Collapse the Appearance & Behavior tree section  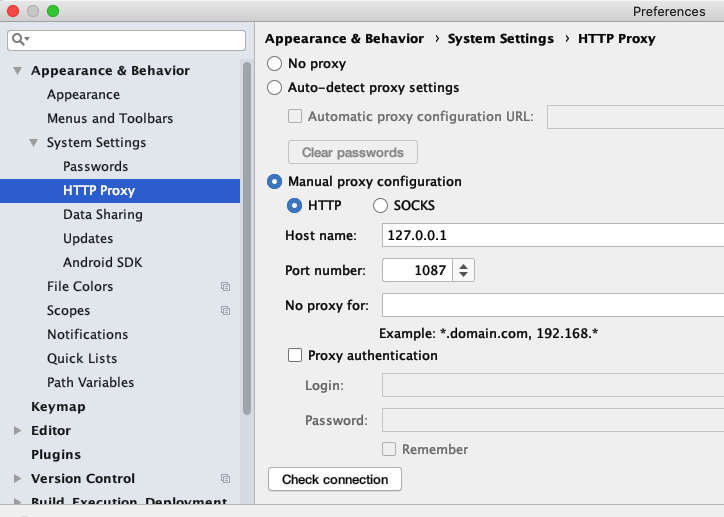point(18,71)
